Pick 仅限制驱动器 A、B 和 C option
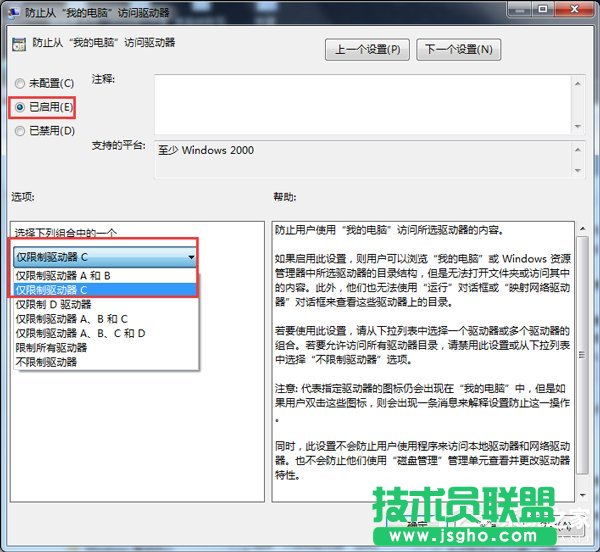 pyautogui.click(x=71, y=318)
